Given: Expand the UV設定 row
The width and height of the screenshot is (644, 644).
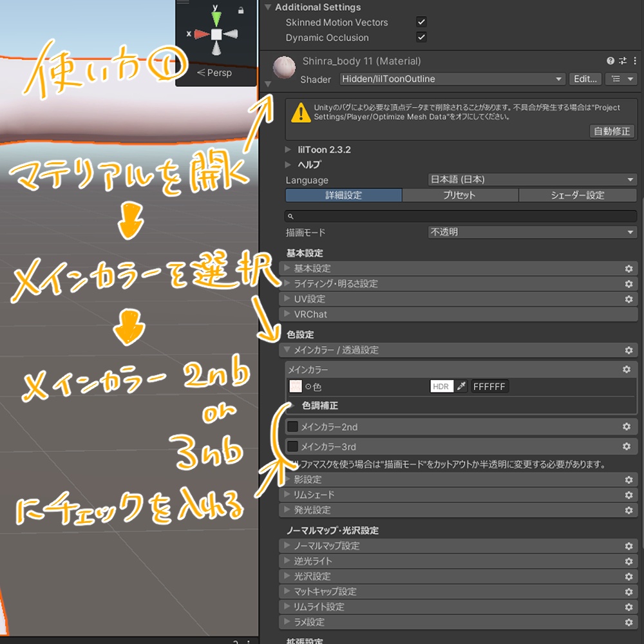Looking at the screenshot, I should pyautogui.click(x=459, y=299).
